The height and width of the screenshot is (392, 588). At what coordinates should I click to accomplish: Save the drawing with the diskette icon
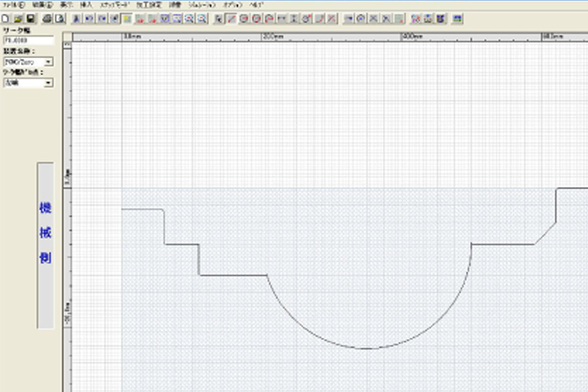click(29, 19)
